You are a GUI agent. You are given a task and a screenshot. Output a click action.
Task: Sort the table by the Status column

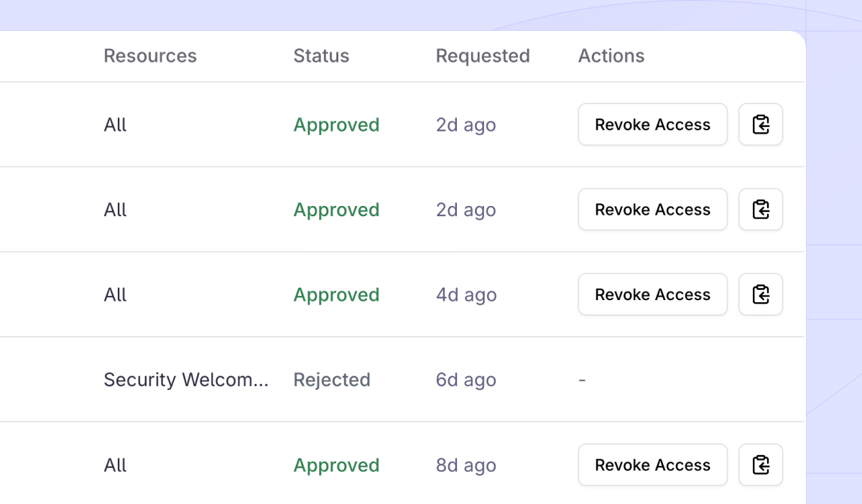[x=320, y=55]
